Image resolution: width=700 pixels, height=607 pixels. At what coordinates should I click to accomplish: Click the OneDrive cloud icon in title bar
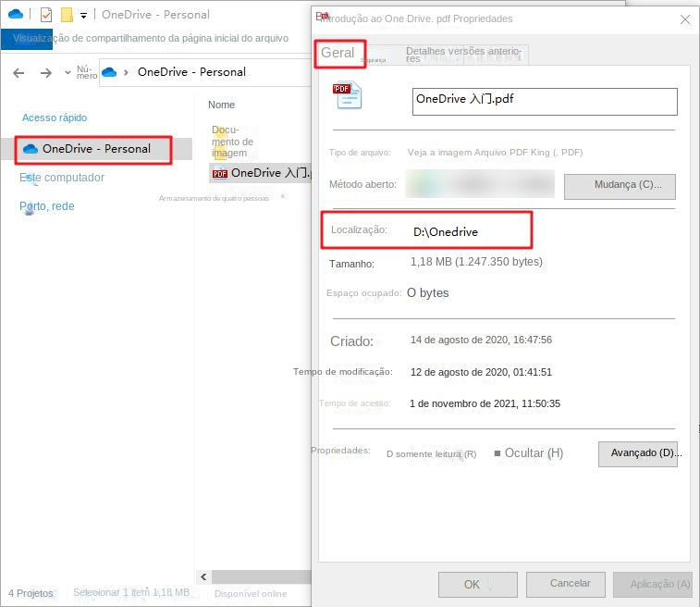(x=15, y=14)
